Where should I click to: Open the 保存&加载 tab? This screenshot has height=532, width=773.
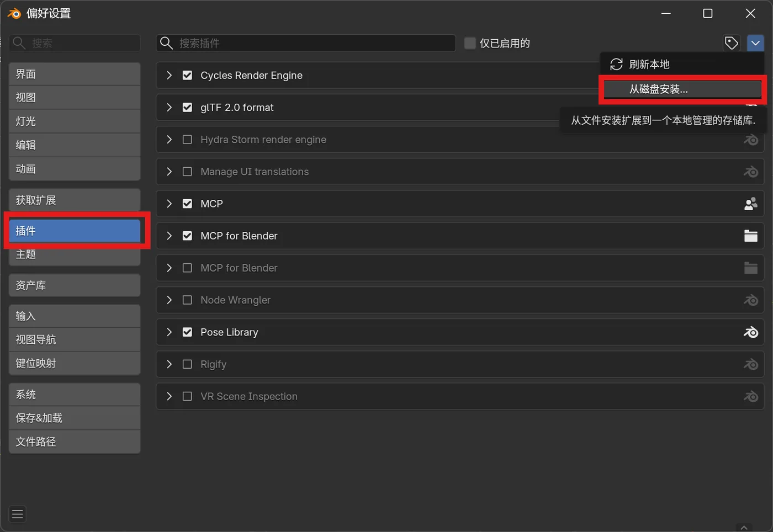75,418
